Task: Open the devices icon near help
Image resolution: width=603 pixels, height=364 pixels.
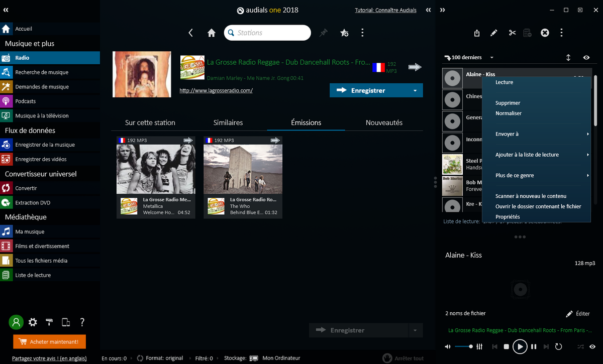Action: click(x=66, y=322)
